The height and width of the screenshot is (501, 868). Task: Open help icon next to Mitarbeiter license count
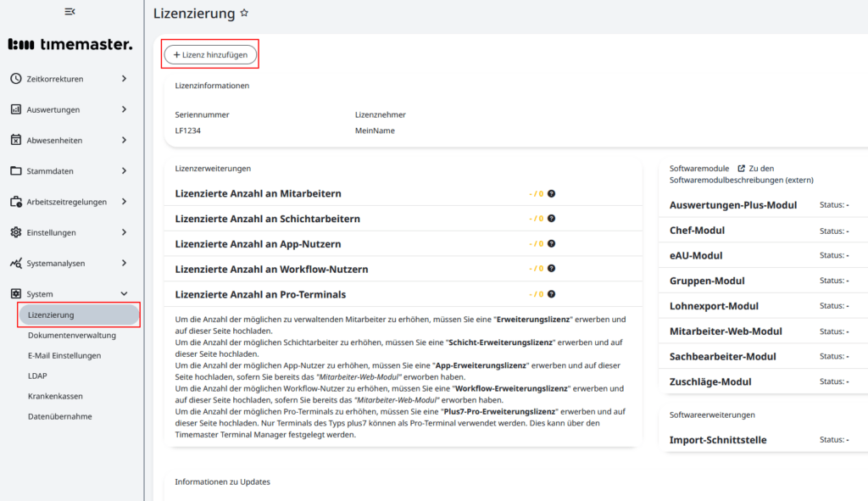click(552, 193)
